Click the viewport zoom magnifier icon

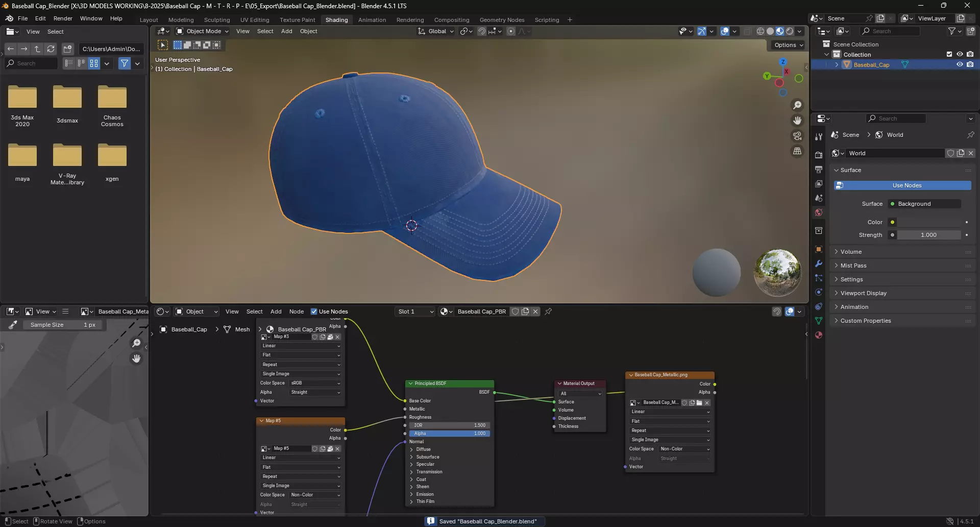[x=797, y=105]
